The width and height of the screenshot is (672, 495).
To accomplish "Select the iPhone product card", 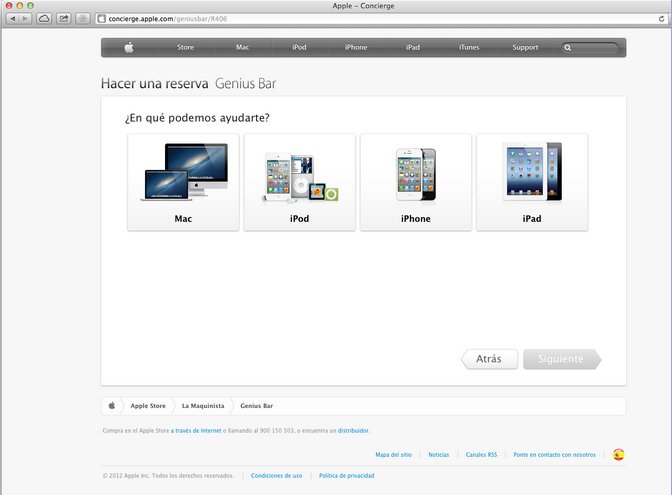I will coord(416,182).
